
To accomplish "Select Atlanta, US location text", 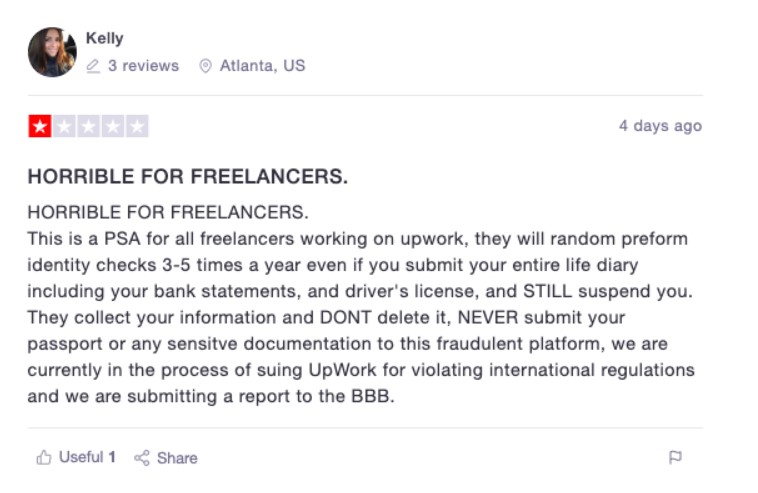I will [262, 66].
